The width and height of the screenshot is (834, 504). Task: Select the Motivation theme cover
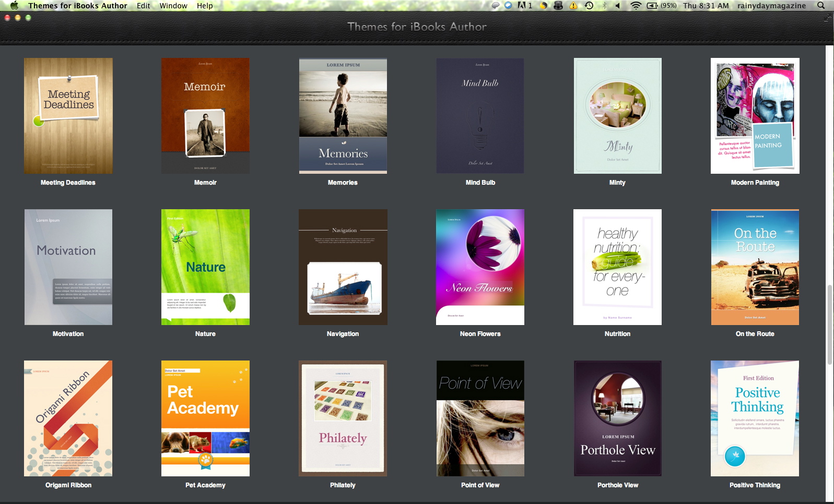coord(68,267)
